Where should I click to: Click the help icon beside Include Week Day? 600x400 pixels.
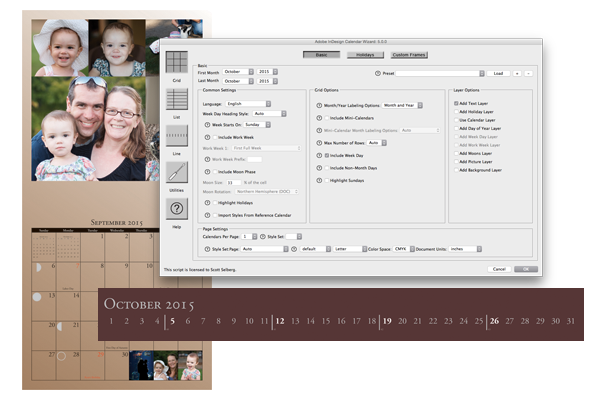point(319,155)
